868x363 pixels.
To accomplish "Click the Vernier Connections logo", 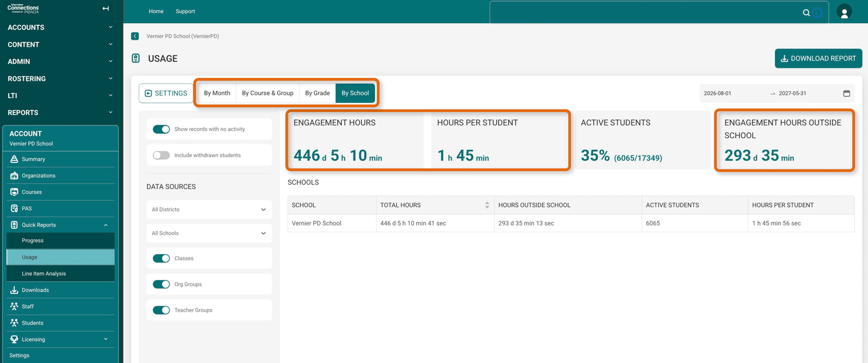I will [x=23, y=9].
